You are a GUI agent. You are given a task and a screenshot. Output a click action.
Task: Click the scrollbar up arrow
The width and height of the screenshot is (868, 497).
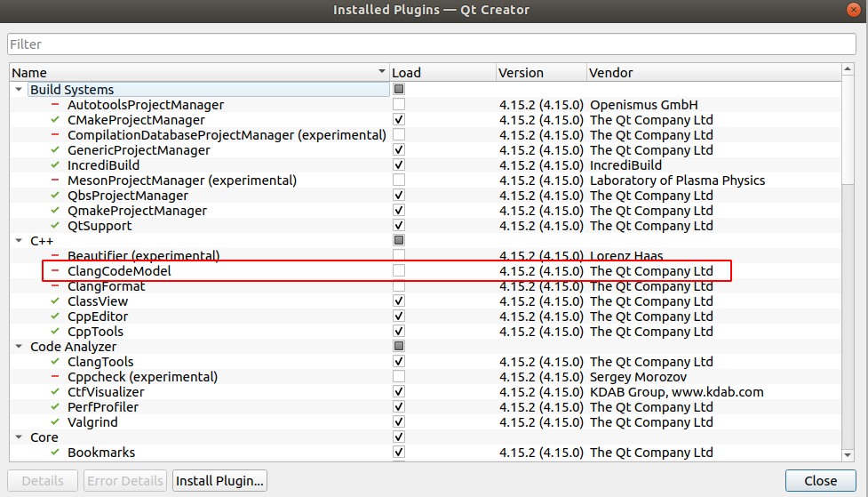click(848, 68)
